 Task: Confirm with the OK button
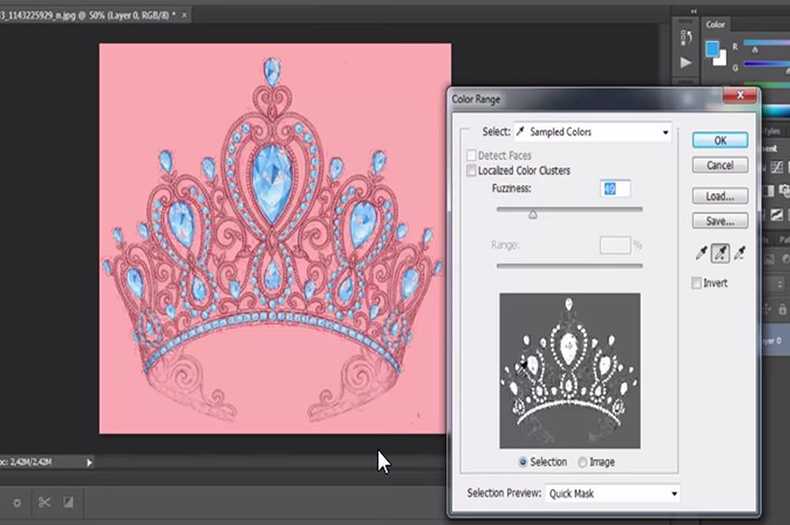(720, 141)
